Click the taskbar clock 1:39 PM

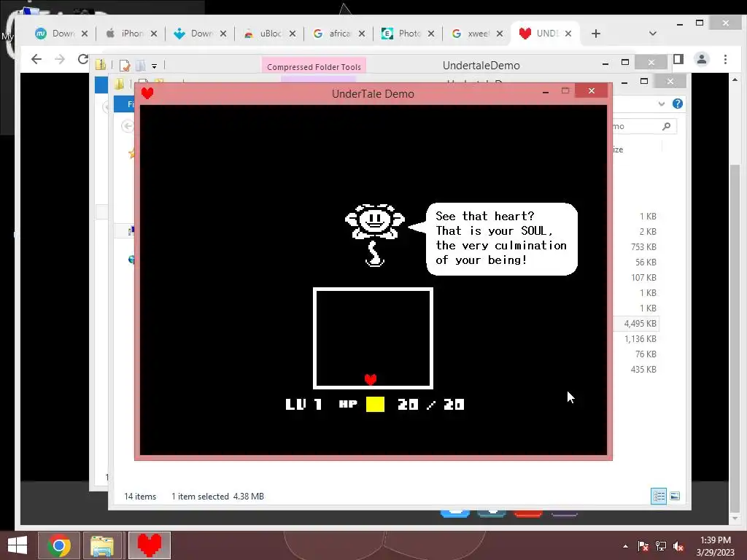716,540
